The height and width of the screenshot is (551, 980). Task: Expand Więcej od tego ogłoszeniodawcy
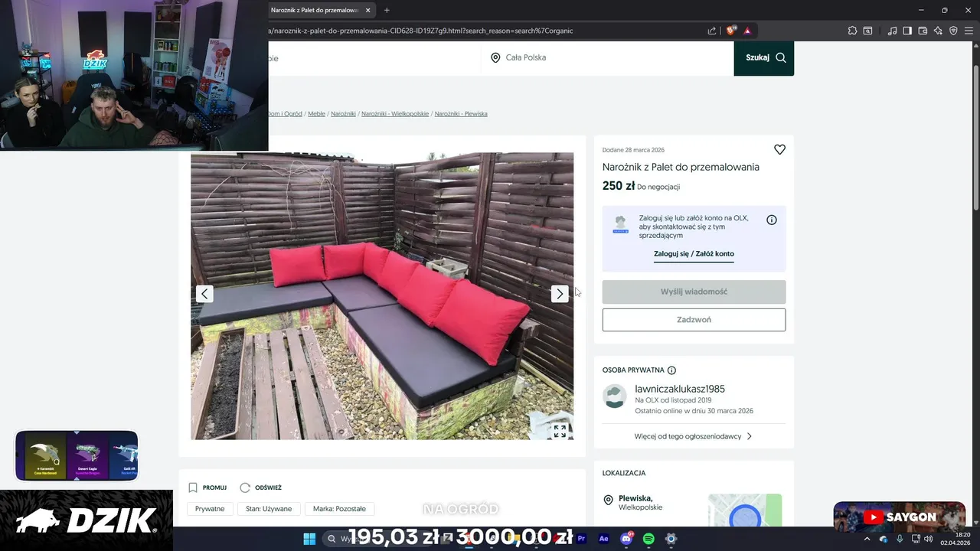(694, 436)
